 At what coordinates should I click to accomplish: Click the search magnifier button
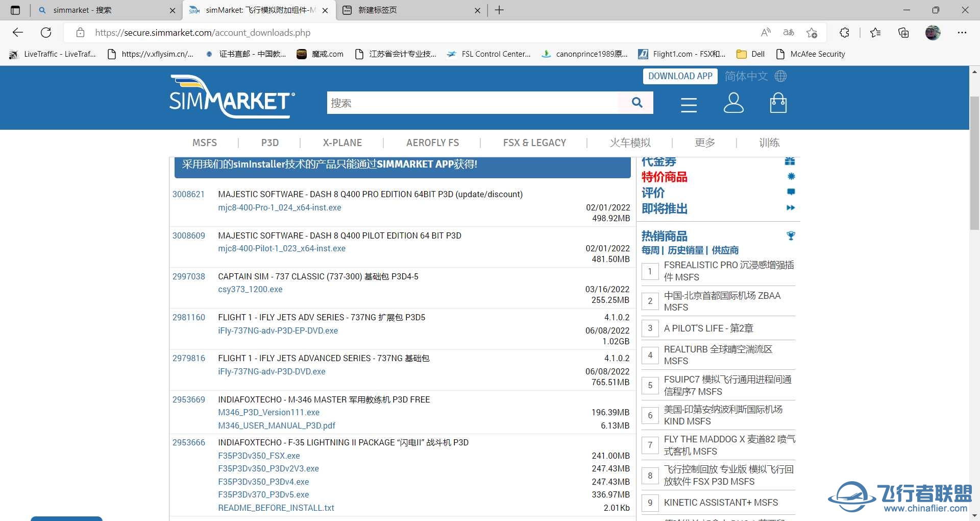click(636, 103)
